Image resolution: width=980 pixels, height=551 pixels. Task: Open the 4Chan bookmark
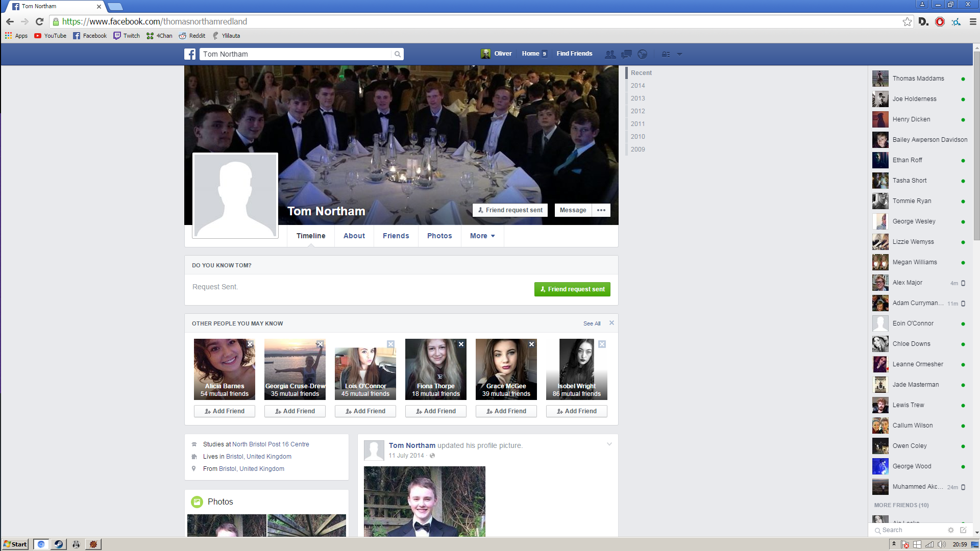point(159,36)
